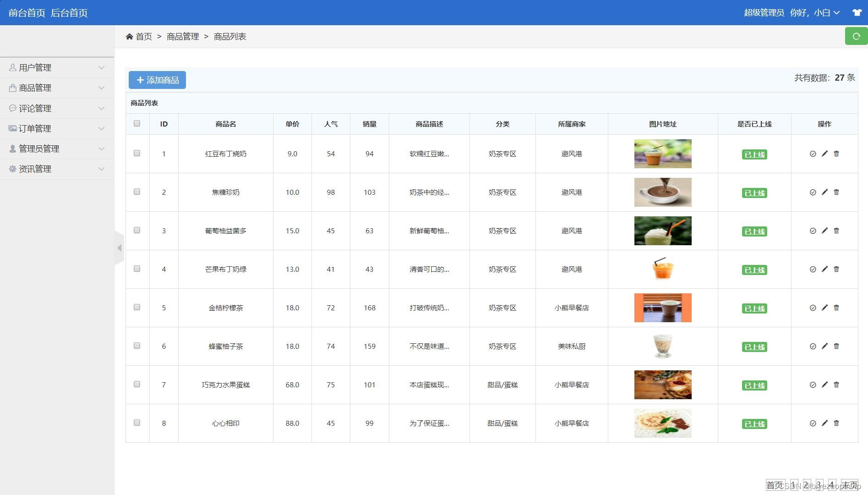Open the theme shirt icon in header

[x=857, y=12]
